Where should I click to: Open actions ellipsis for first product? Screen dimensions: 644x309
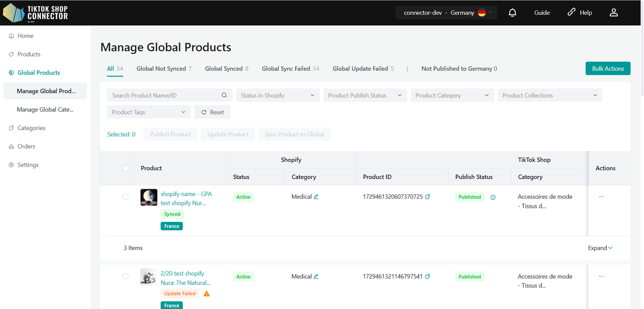[x=601, y=197]
